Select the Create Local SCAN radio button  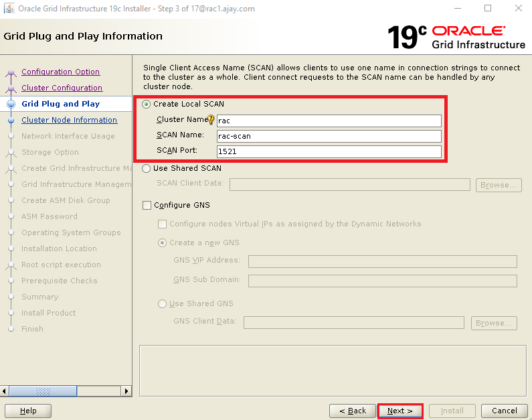point(147,104)
